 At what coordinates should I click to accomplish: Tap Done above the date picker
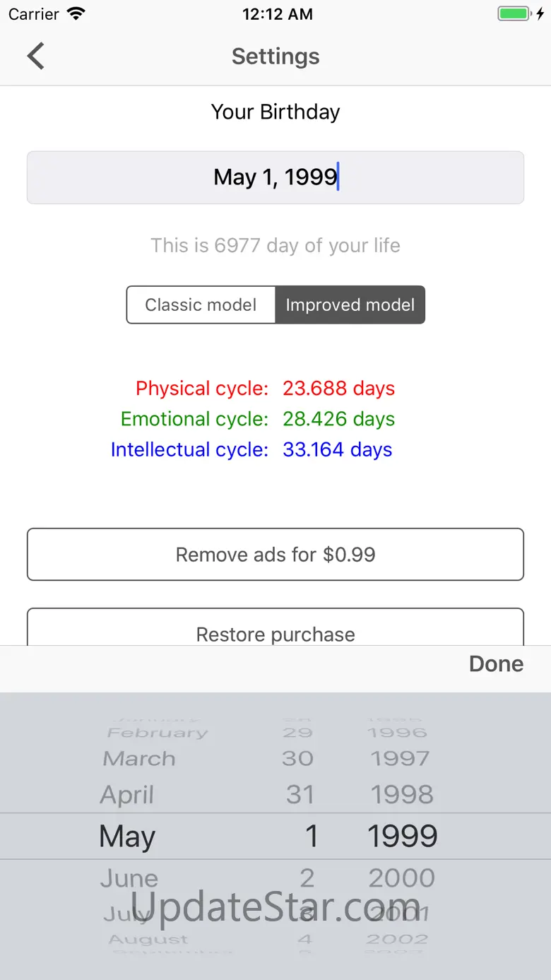(x=496, y=664)
